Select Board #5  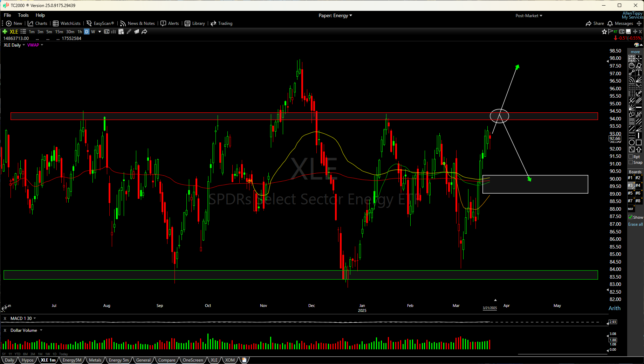click(x=630, y=193)
